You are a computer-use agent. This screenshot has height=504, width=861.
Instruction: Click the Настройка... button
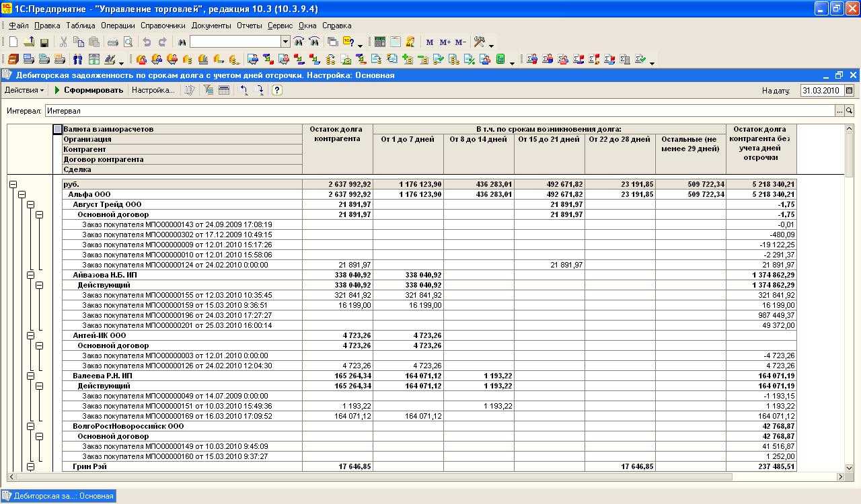click(x=153, y=90)
